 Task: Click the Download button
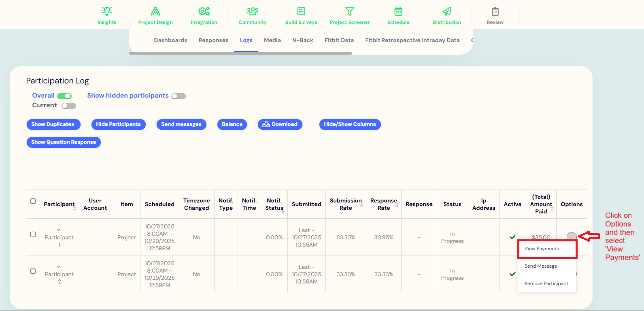tap(280, 124)
